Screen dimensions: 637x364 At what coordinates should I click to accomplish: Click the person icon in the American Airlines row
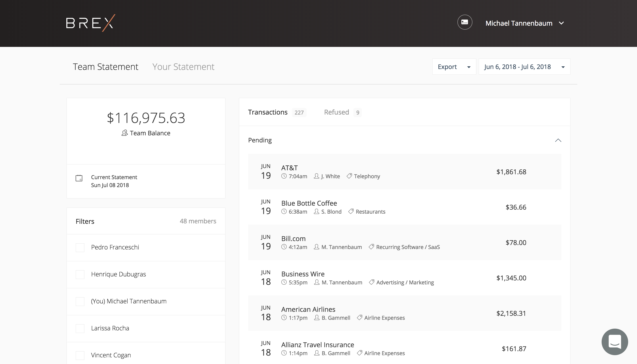click(317, 318)
